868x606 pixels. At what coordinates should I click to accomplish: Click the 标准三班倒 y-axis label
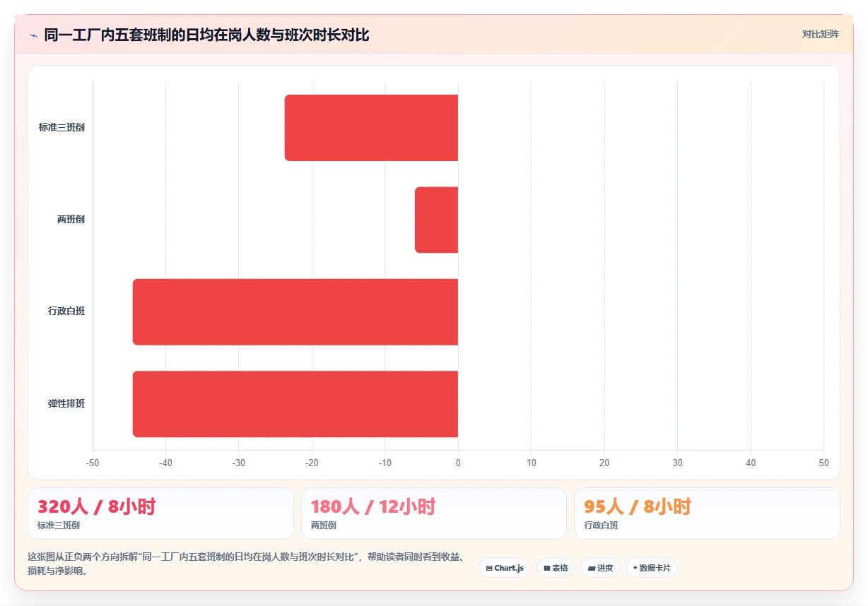coord(61,128)
